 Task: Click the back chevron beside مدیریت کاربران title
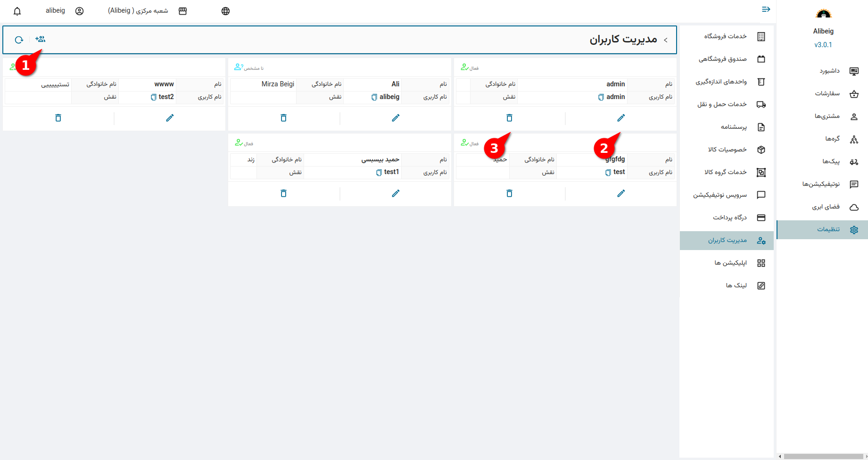[666, 40]
